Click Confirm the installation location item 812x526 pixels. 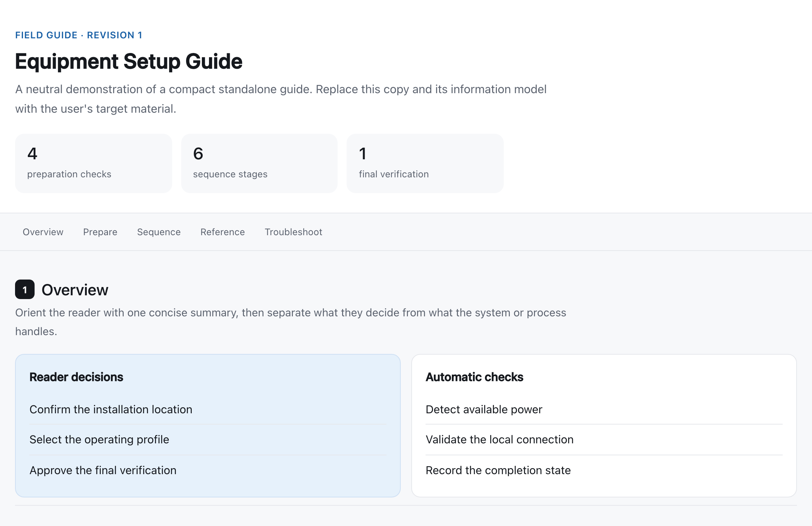click(x=208, y=409)
